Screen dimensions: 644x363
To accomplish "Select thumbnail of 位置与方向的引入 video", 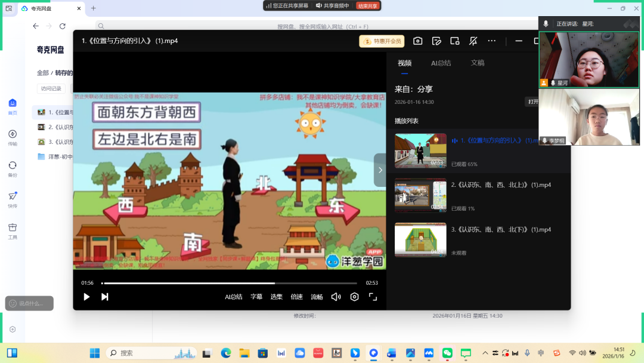I will (420, 150).
